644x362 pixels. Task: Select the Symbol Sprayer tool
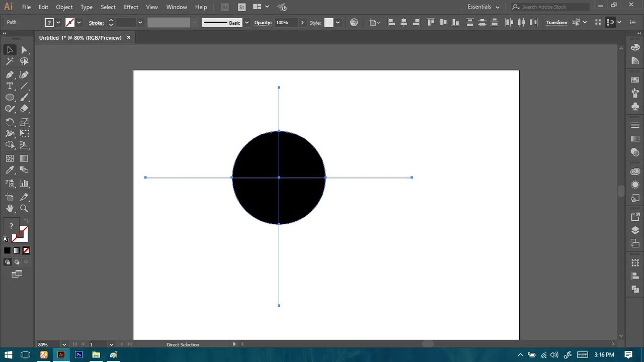[10, 184]
